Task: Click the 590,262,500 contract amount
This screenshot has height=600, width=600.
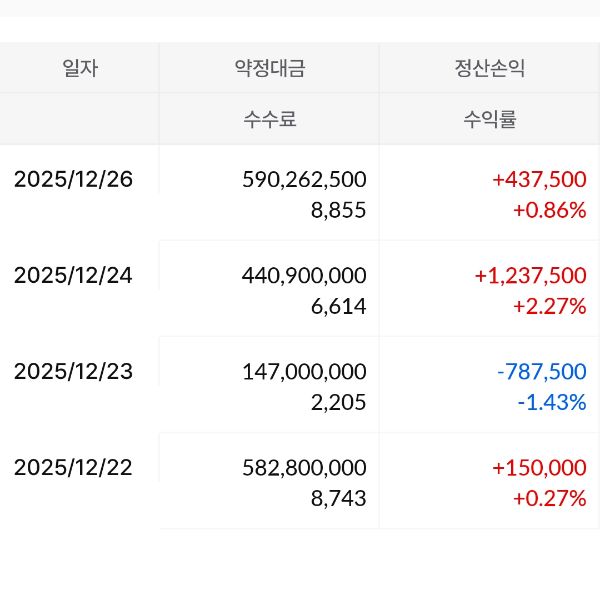Action: [304, 180]
